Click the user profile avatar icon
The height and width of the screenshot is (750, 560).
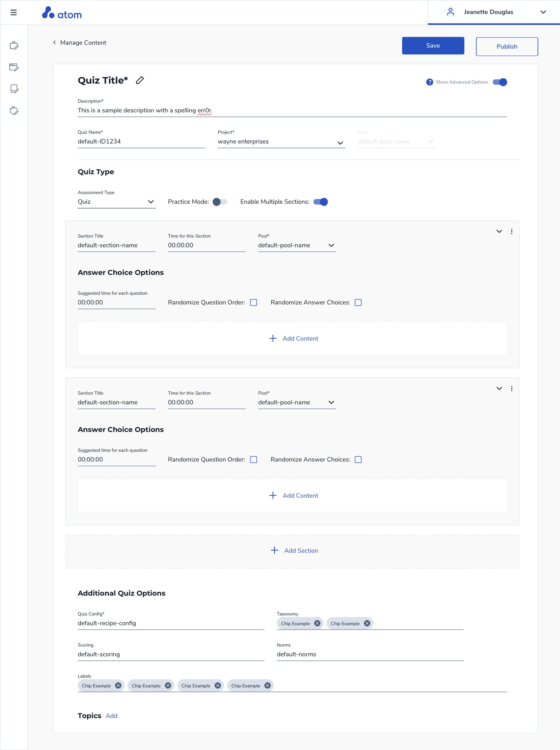[450, 12]
